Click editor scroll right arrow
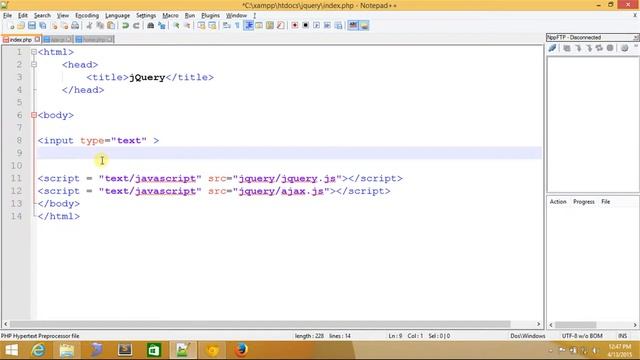This screenshot has width=640, height=360. (x=538, y=324)
